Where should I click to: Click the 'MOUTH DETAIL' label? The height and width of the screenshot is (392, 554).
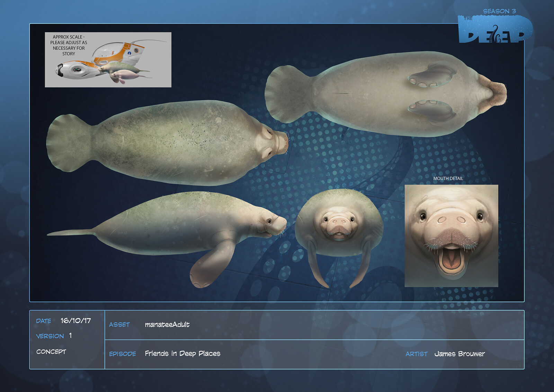448,179
